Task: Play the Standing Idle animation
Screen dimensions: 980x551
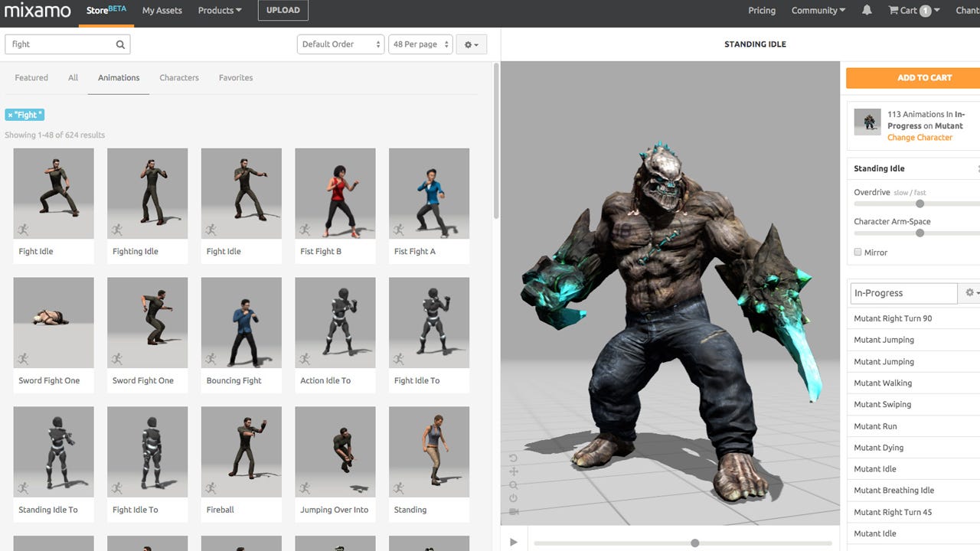Action: click(513, 543)
